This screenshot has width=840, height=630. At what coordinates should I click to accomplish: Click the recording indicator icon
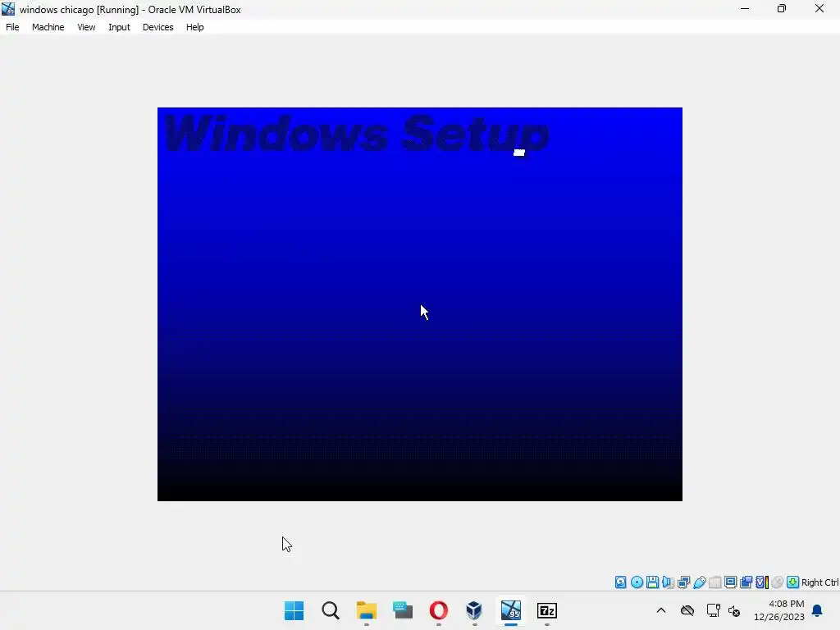746,582
